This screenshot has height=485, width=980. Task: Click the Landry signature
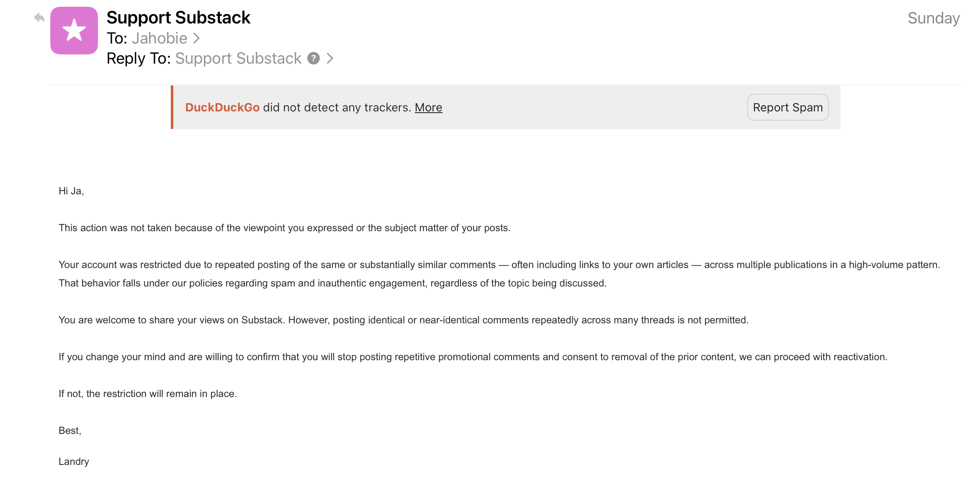[x=74, y=462]
